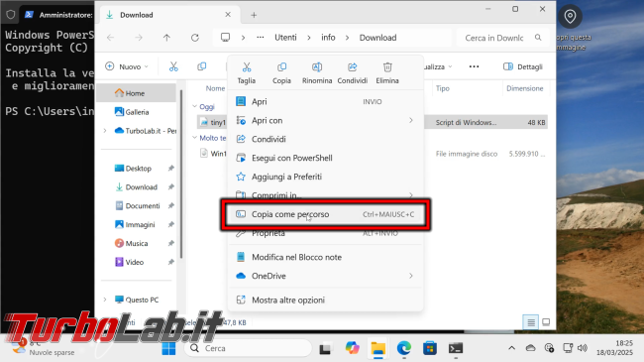
Task: Open Microsoft Store from the taskbar
Action: click(430, 348)
